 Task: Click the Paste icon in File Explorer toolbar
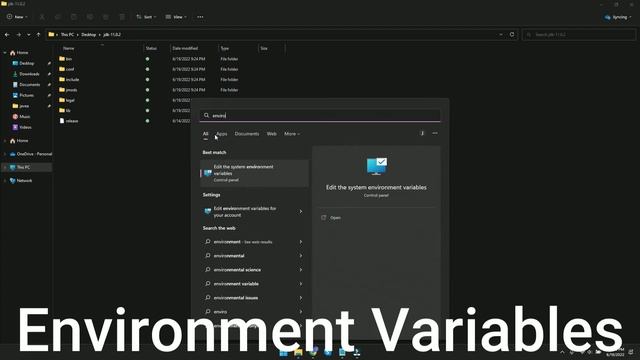click(74, 17)
